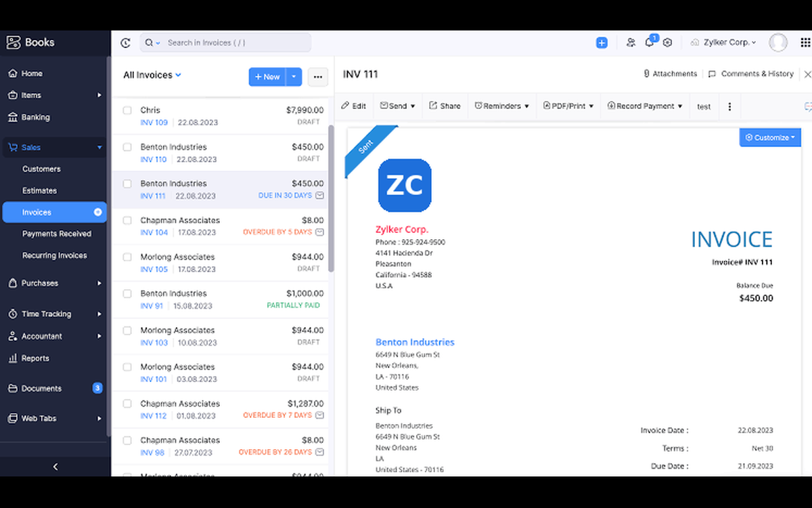This screenshot has height=508, width=812.
Task: Tick the checkbox for Chapman Associates INV 98
Action: [127, 440]
